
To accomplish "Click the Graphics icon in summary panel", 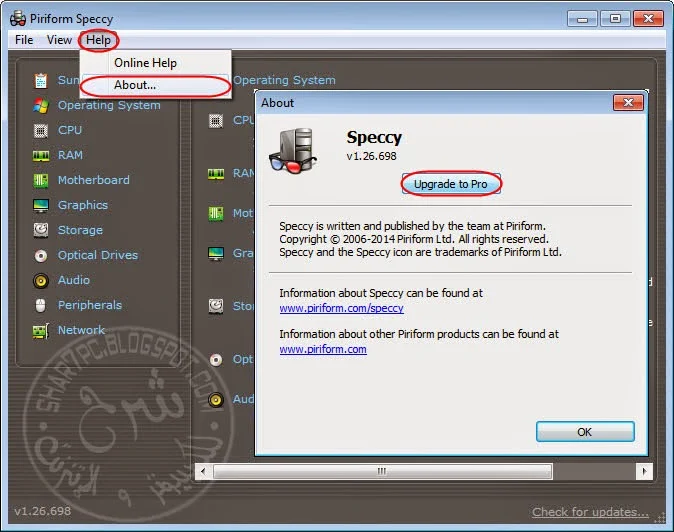I will pos(216,254).
